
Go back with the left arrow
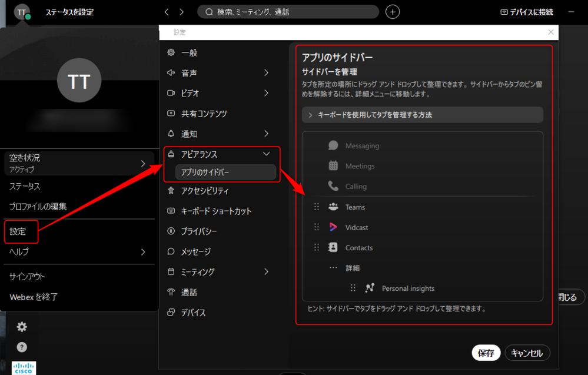tap(167, 12)
